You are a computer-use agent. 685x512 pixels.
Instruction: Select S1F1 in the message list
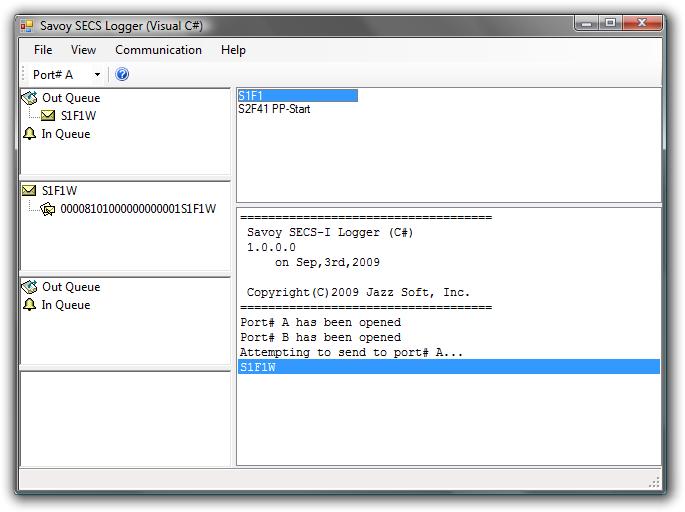(298, 96)
